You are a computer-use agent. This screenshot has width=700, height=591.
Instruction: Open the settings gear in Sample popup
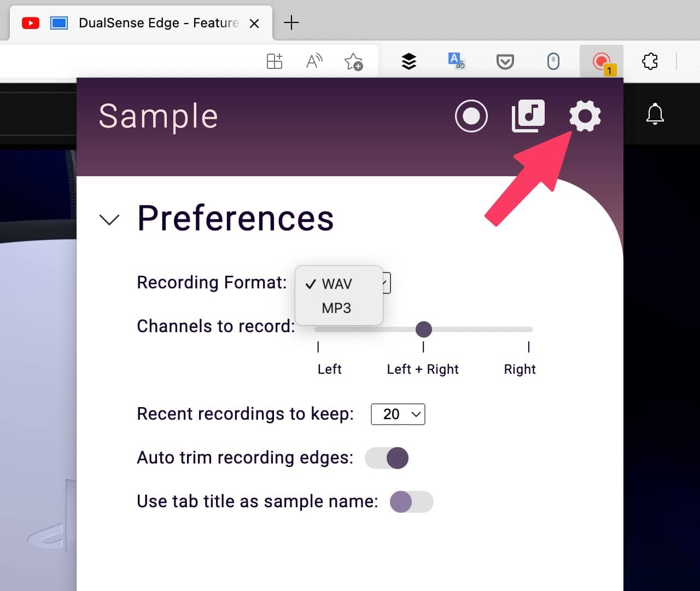pos(585,116)
